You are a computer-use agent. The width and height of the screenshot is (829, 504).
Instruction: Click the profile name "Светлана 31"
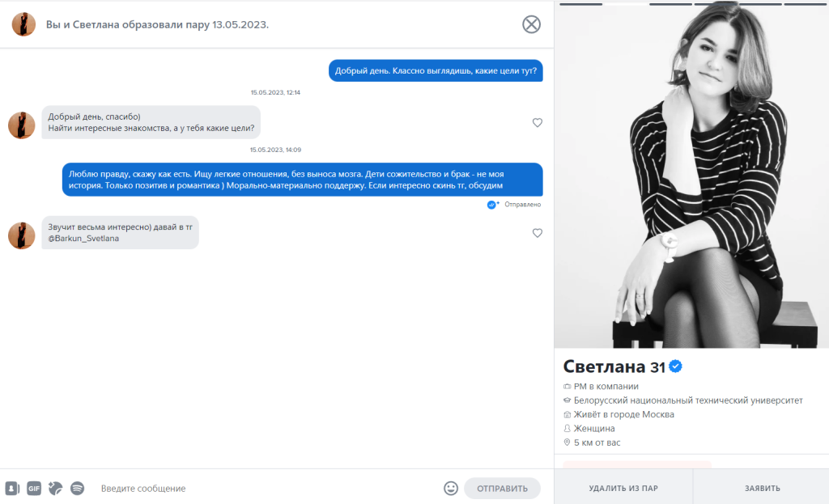614,366
